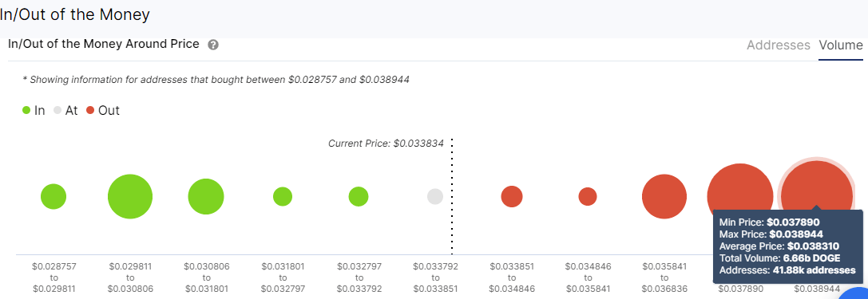
Task: Click the addresses bought-between note text
Action: point(216,80)
